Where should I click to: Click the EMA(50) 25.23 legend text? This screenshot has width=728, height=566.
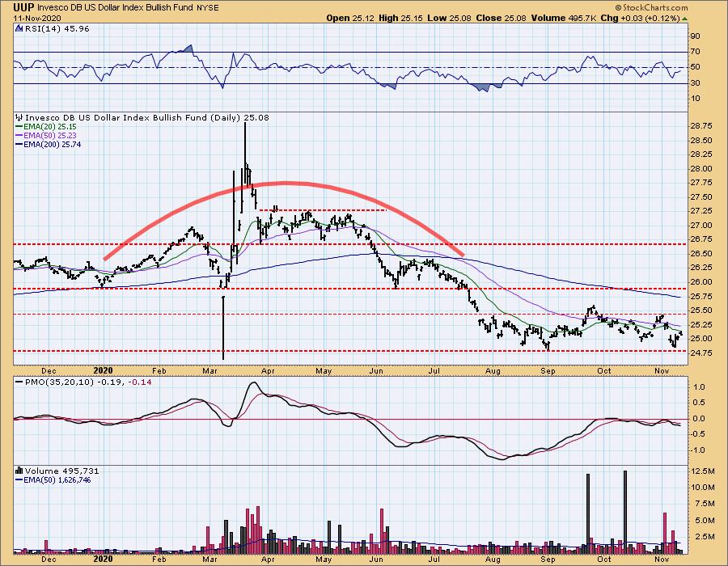[x=50, y=136]
